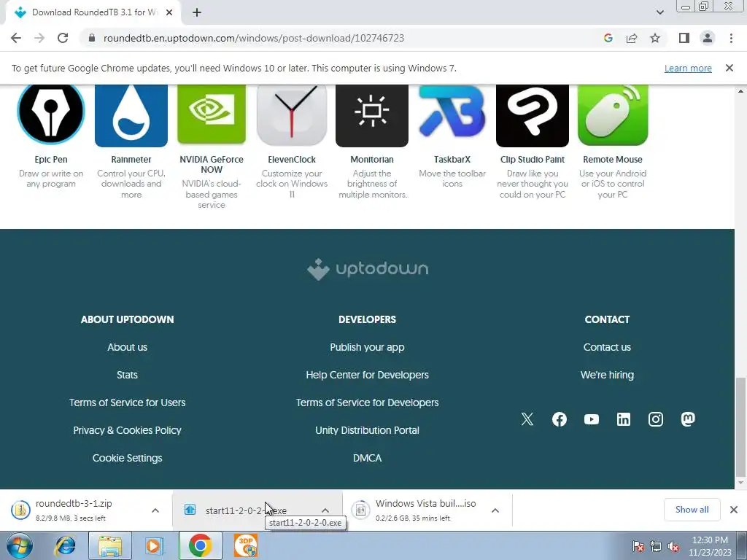747x560 pixels.
Task: Click the muted volume tray icon
Action: click(673, 547)
